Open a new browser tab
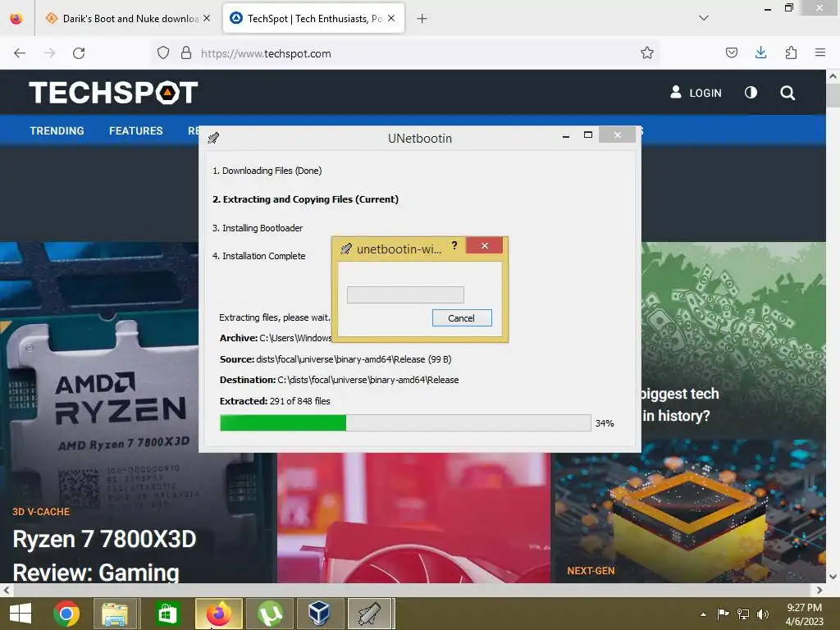 tap(422, 19)
